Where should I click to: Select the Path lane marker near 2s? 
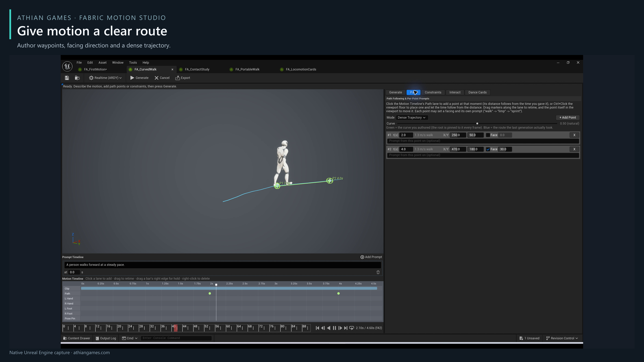210,294
